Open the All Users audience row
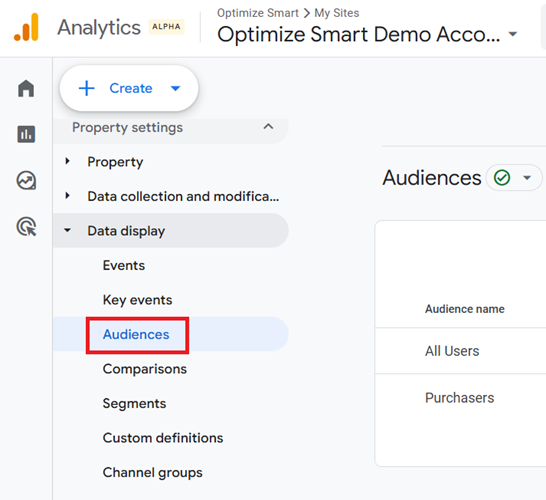546x500 pixels. click(460, 351)
